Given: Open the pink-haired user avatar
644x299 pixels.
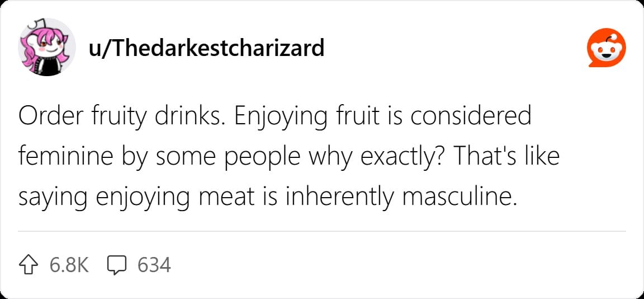Looking at the screenshot, I should [x=46, y=48].
